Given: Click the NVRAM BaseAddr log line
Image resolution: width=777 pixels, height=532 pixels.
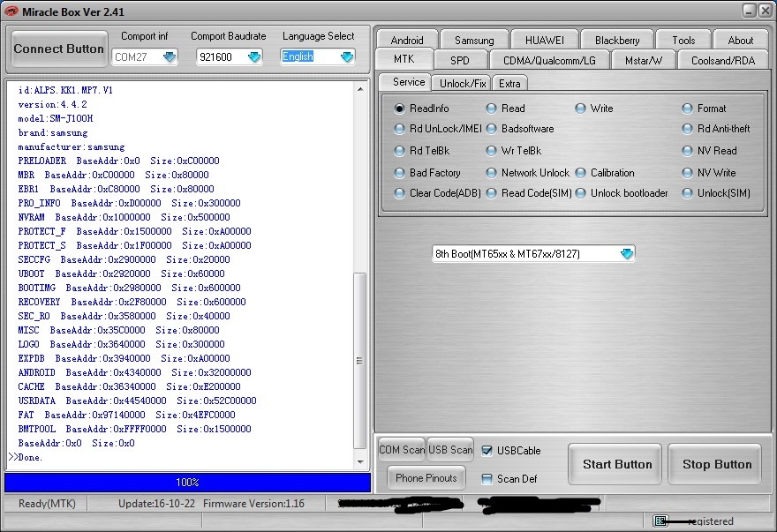Looking at the screenshot, I should (124, 217).
